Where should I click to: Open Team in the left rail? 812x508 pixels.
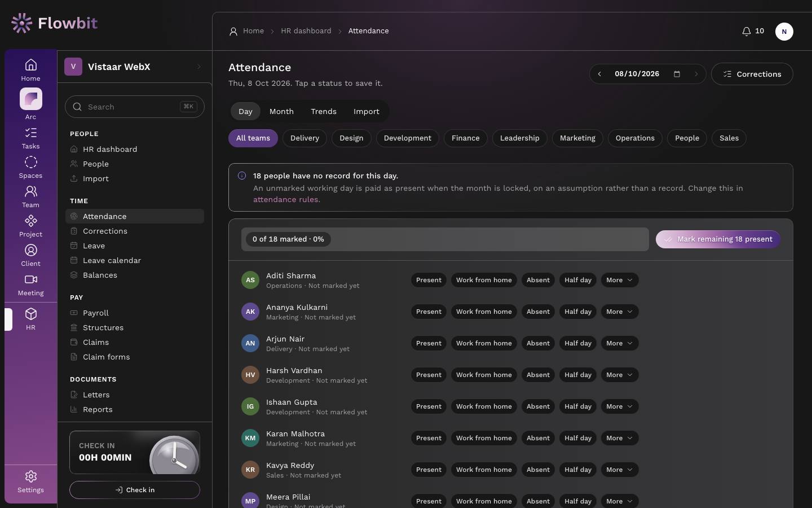point(30,197)
